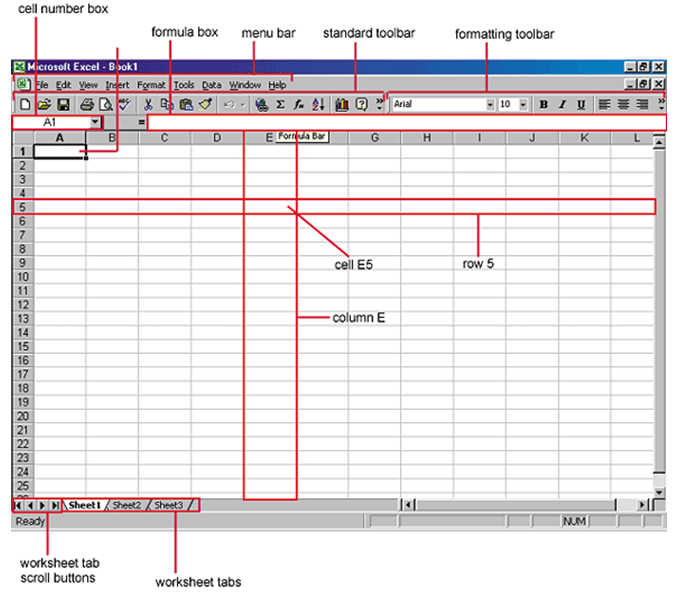Select the Format Painter brush
Image resolution: width=675 pixels, height=592 pixels.
tap(205, 104)
